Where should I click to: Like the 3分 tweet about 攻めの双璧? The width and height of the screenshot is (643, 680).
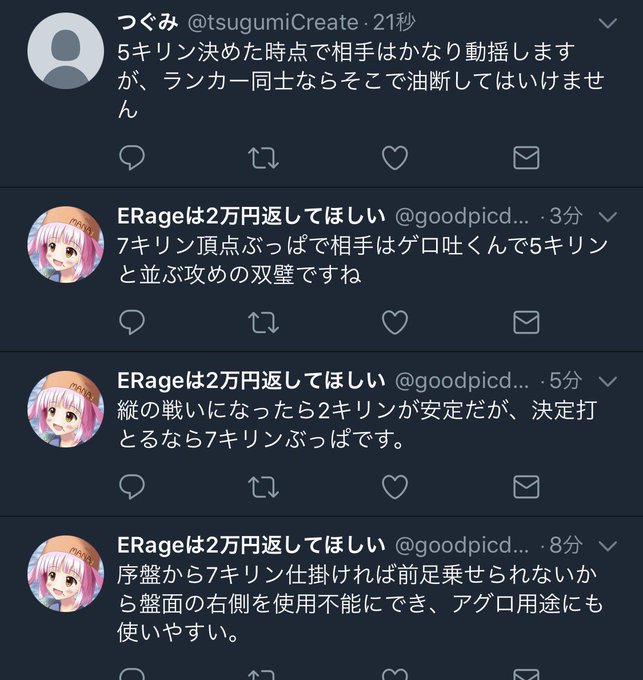click(395, 322)
